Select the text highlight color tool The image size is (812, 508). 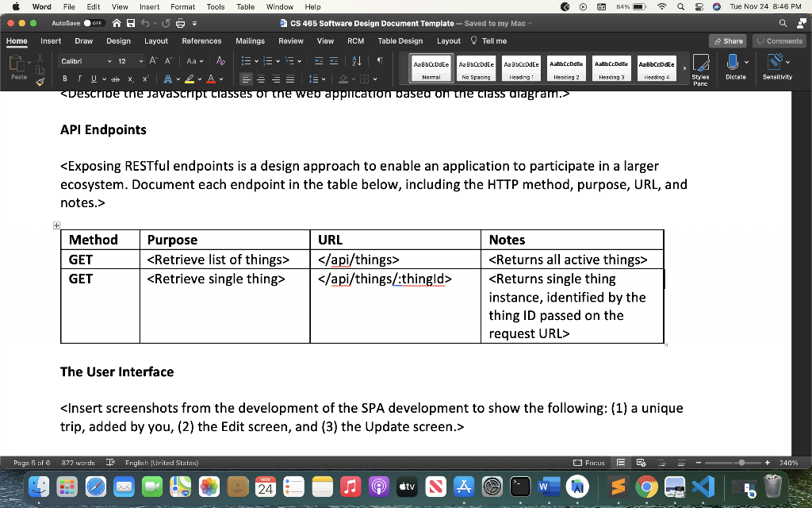click(x=189, y=78)
